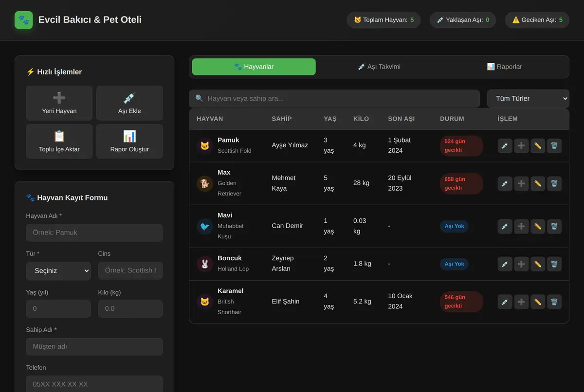The image size is (584, 392).
Task: Click the green paw logo in the header
Action: pos(24,20)
